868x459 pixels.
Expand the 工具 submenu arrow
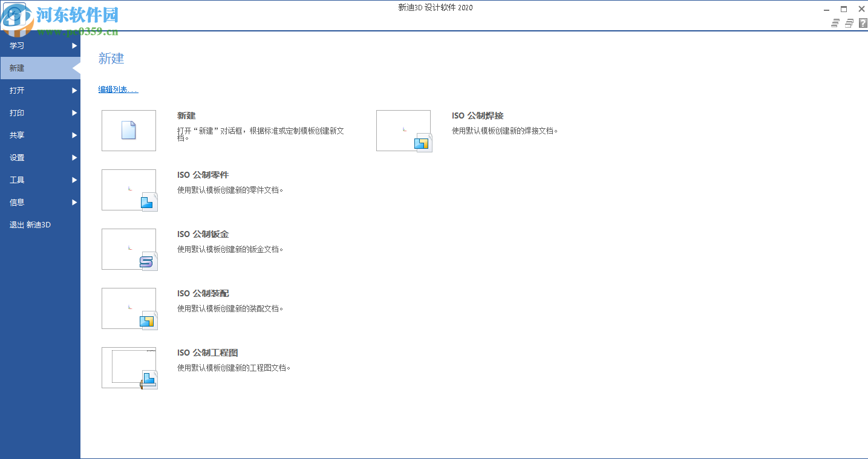click(x=75, y=180)
